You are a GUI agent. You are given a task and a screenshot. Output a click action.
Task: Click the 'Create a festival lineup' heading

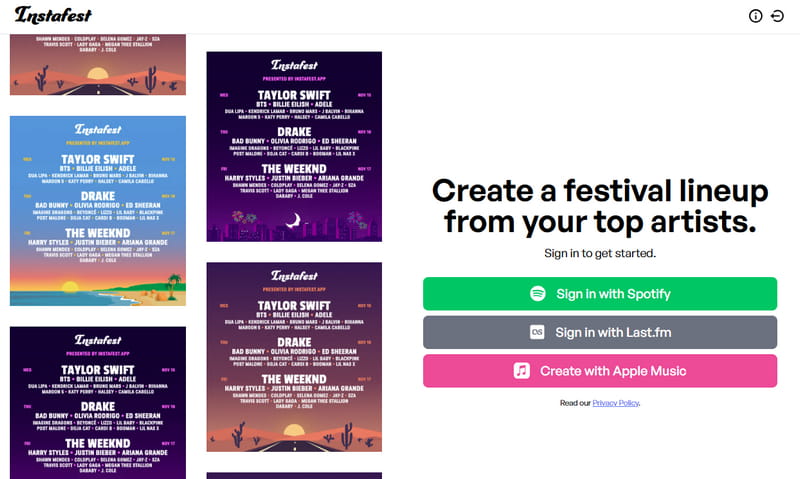[x=600, y=205]
